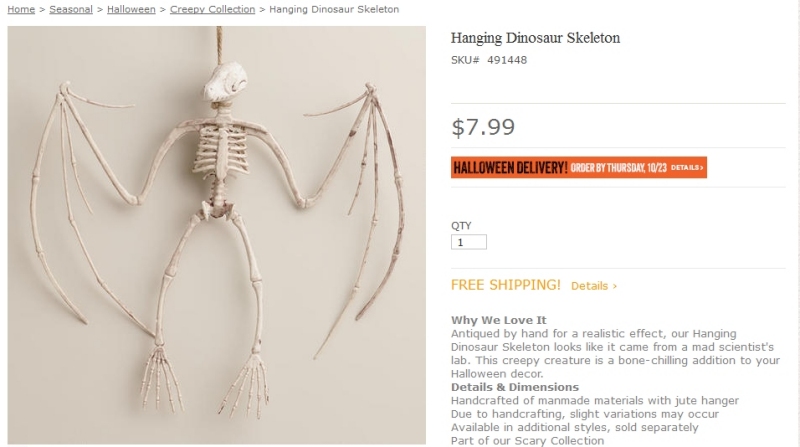Click the QTY label
Image resolution: width=800 pixels, height=447 pixels.
[x=461, y=226]
